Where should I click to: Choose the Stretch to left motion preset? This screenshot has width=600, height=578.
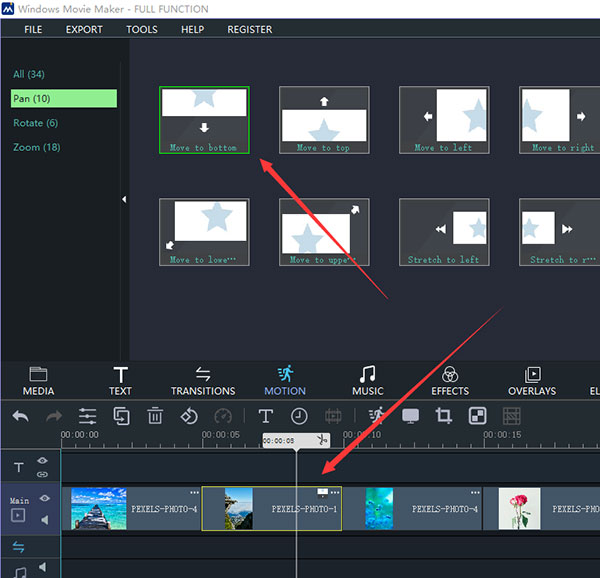click(444, 232)
